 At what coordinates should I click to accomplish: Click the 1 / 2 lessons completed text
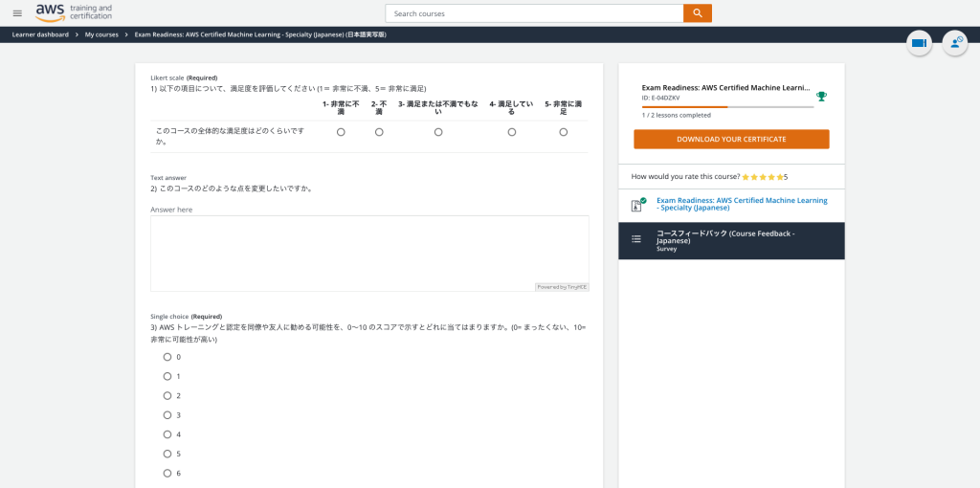click(677, 115)
